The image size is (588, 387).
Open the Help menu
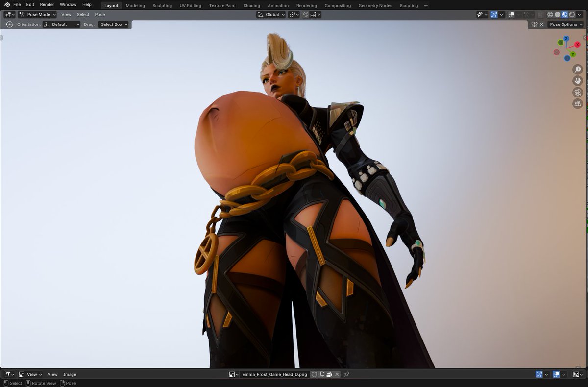point(87,5)
